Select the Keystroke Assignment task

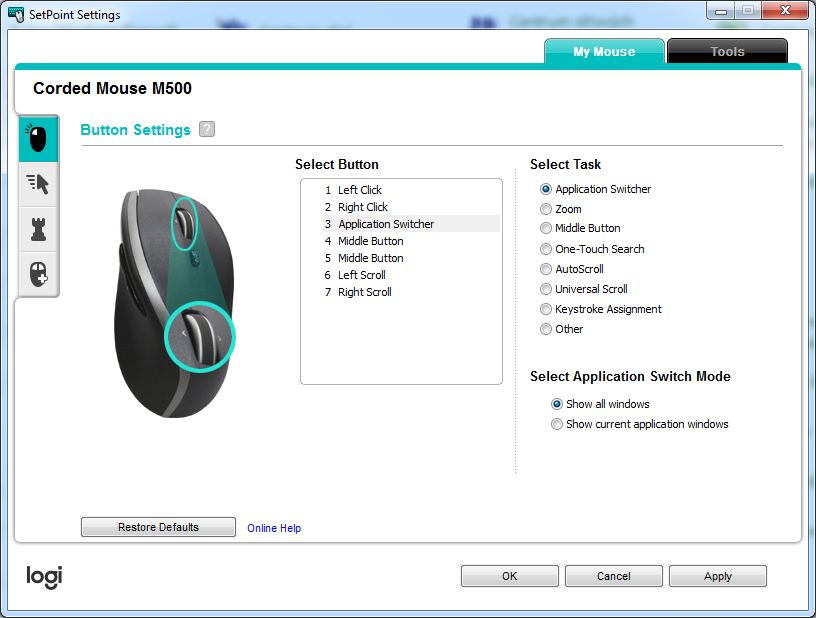pos(545,309)
